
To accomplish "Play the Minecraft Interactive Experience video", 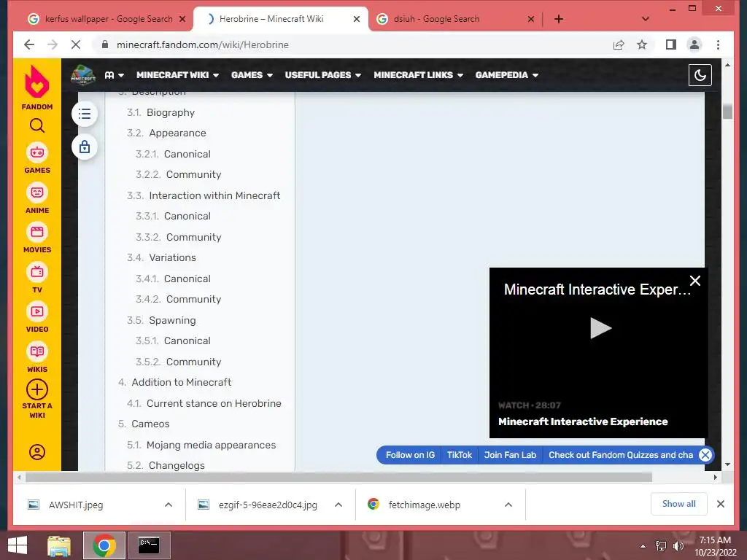I will point(600,328).
